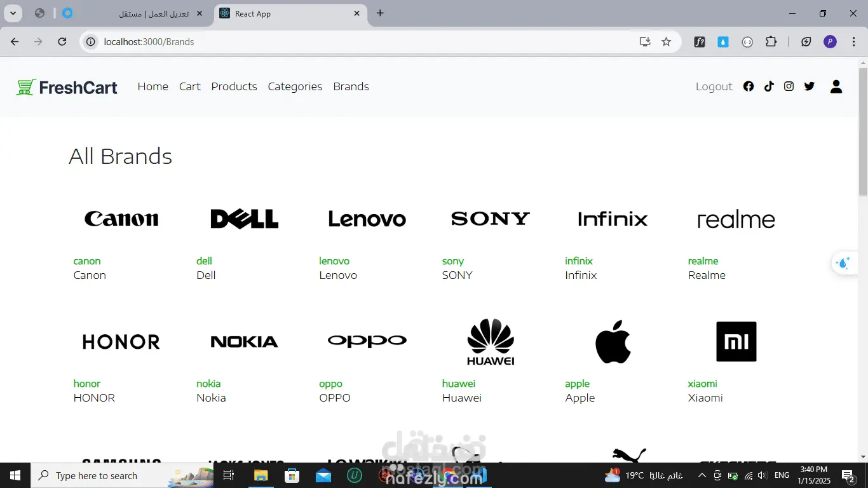
Task: Open the green lenovo link
Action: tap(334, 261)
